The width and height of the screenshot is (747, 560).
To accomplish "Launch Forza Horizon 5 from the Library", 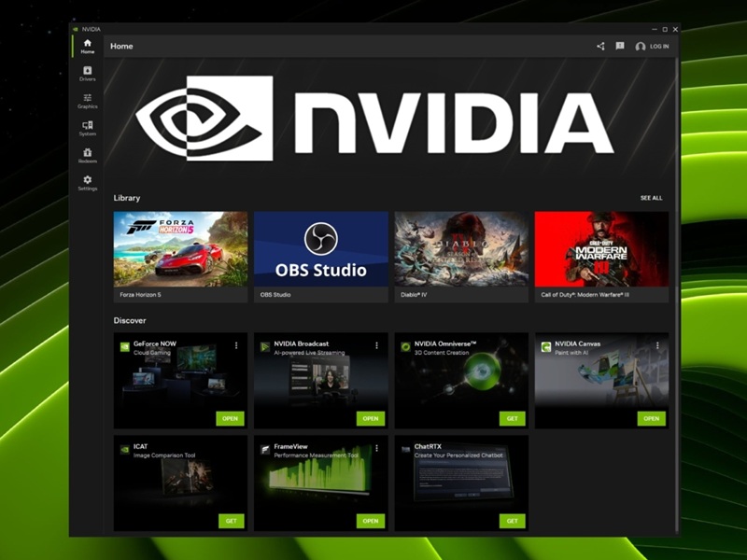I will (x=177, y=250).
